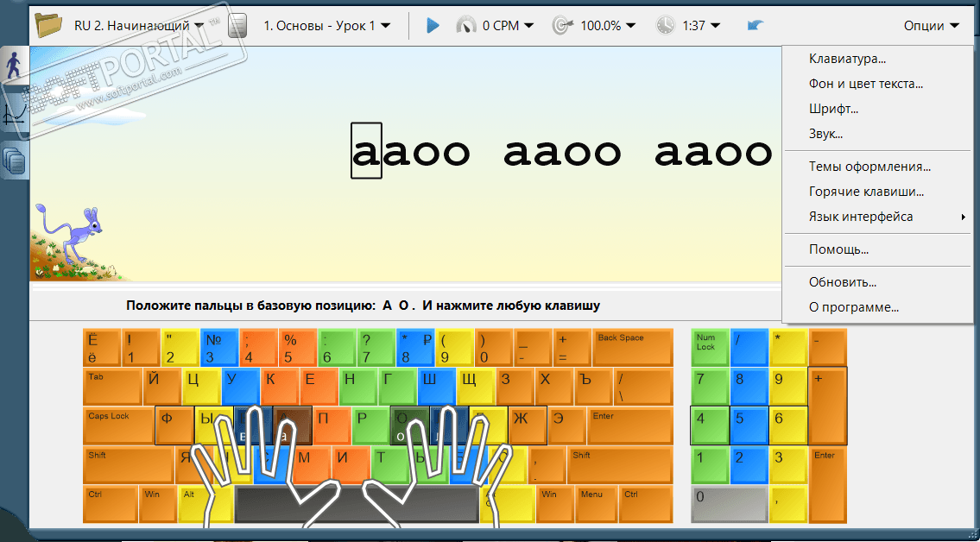
Task: Open Горячие клавиши... menu item
Action: (x=877, y=192)
